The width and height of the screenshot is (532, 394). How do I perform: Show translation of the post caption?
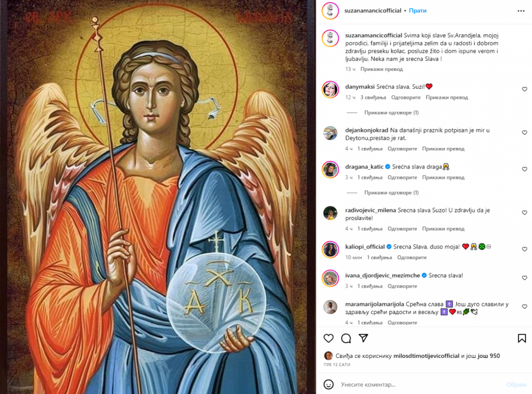tap(381, 69)
